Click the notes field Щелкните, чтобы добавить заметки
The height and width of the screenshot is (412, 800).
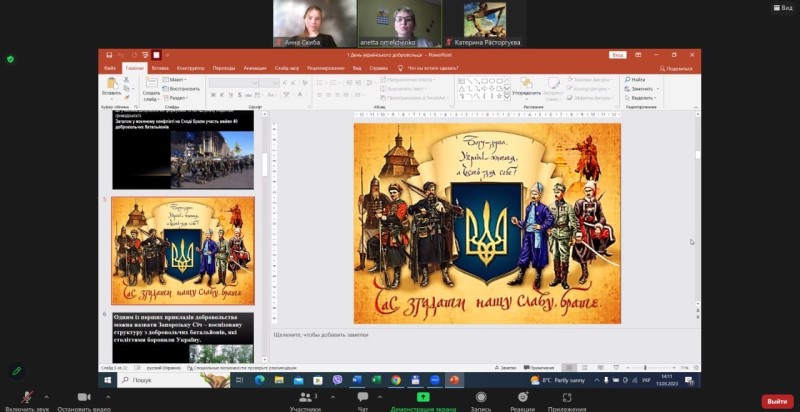[321, 334]
